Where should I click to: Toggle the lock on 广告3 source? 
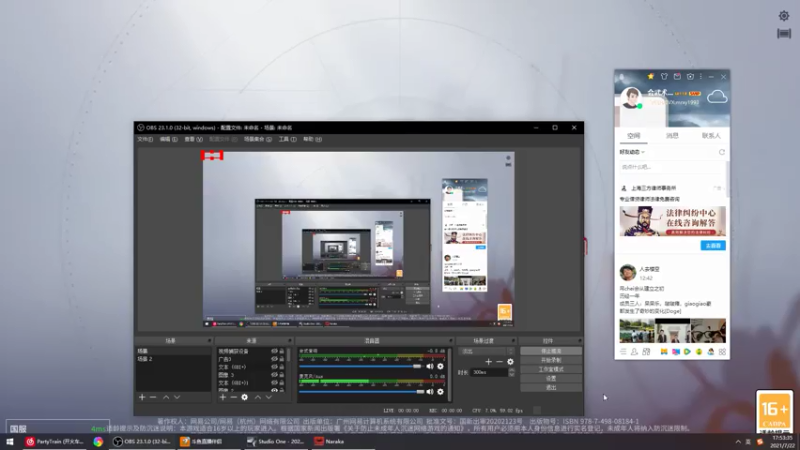[x=282, y=359]
